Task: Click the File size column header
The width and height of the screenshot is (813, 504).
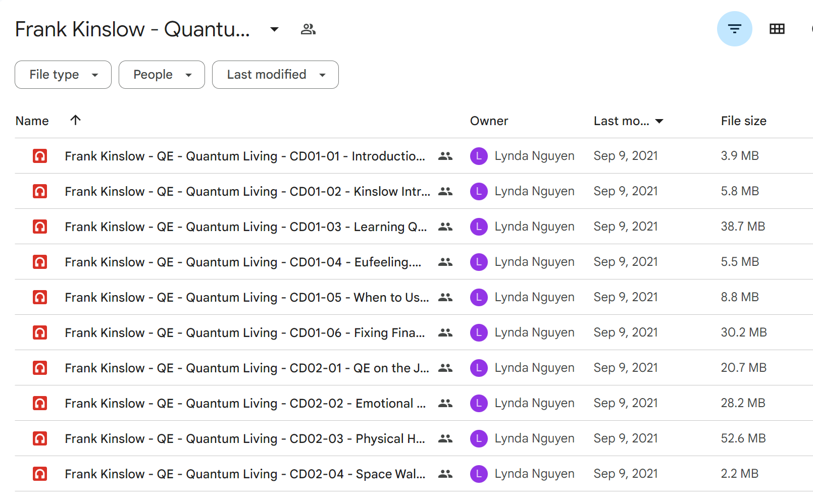Action: (743, 121)
